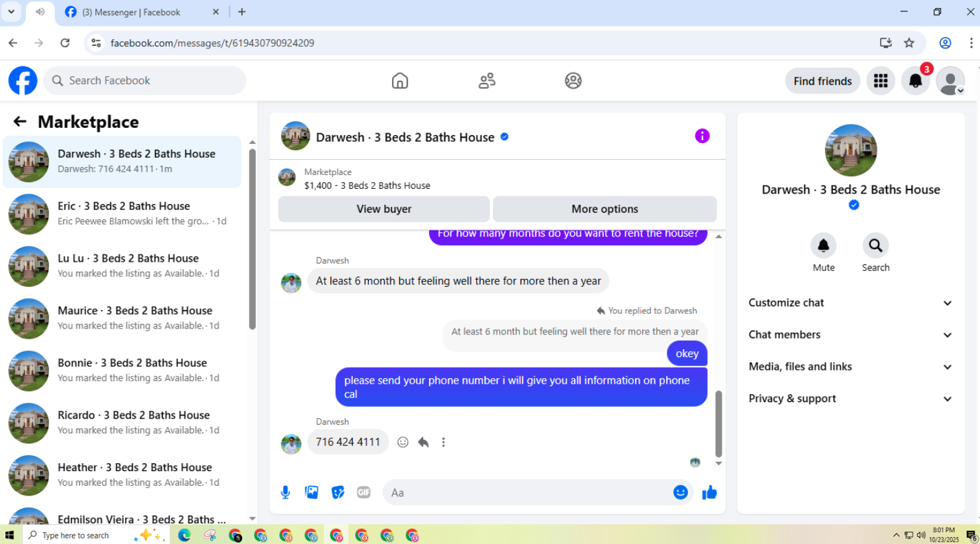Open a new browser tab
This screenshot has height=544, width=980.
tap(242, 12)
